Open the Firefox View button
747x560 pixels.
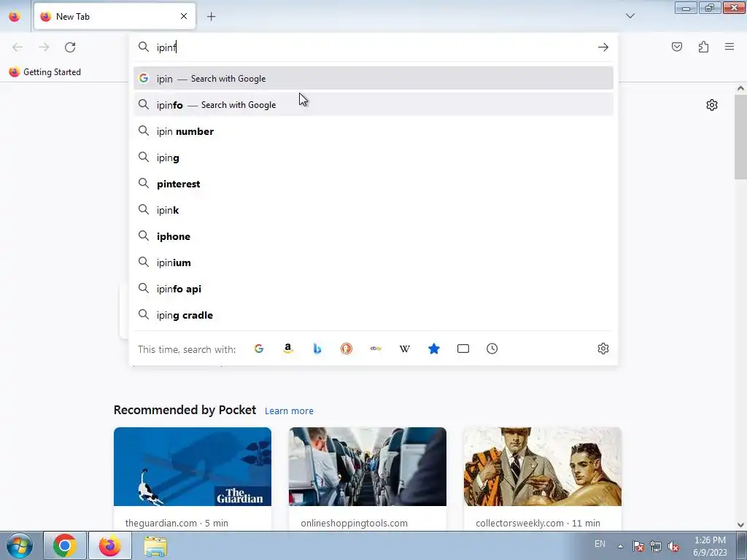click(15, 16)
